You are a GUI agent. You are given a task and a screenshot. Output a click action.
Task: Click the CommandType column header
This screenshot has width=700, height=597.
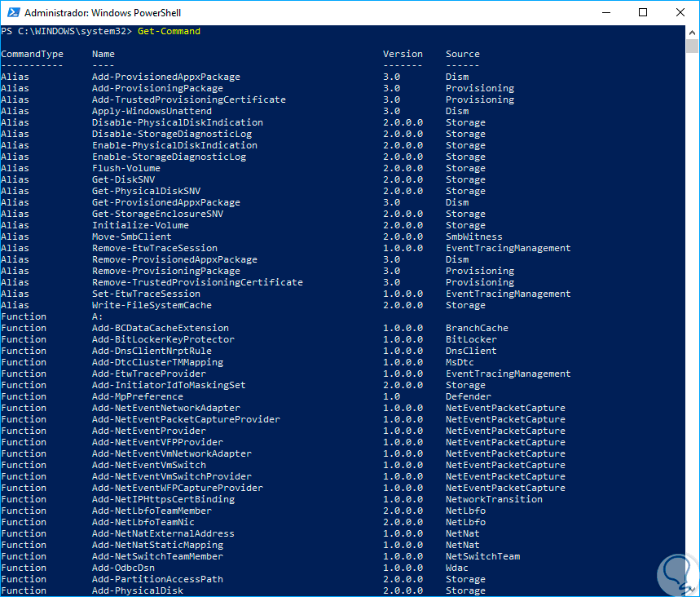(32, 54)
